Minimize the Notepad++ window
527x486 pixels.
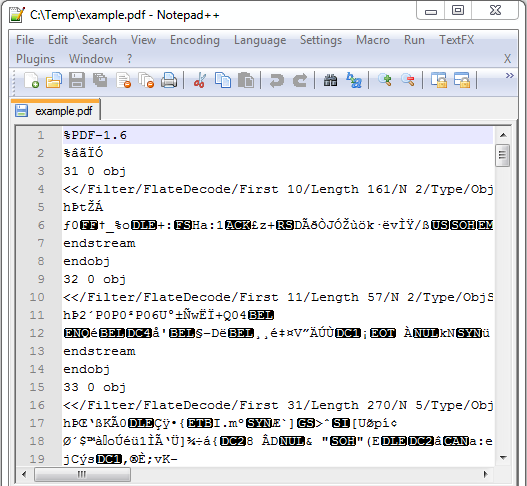(431, 10)
